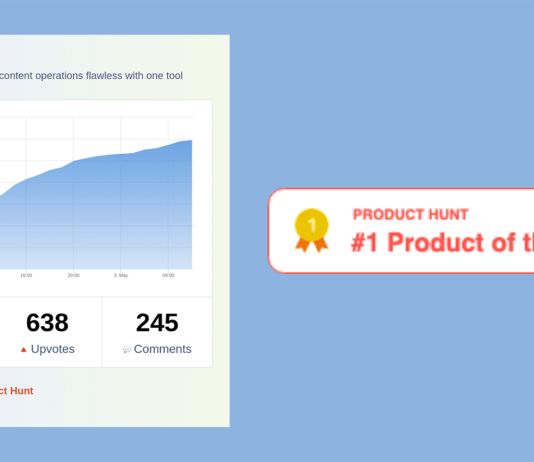
Task: Click the 3. May axis label
Action: 121,275
